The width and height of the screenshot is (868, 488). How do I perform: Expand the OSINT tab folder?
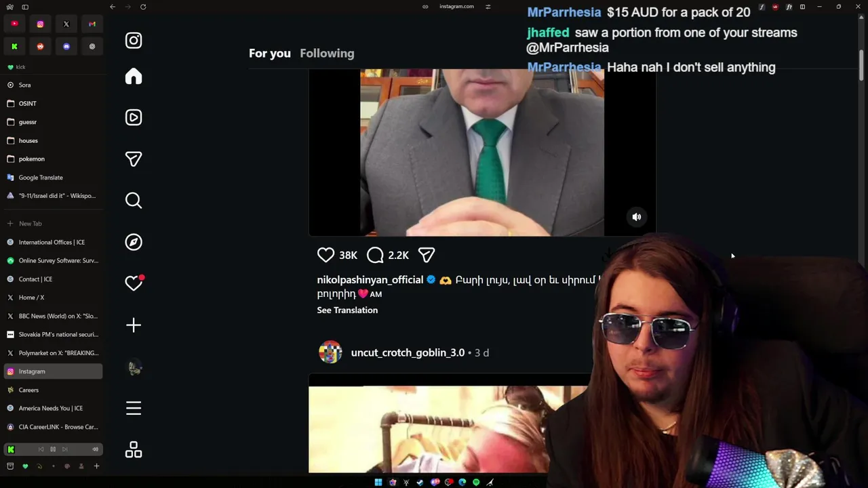[53, 104]
